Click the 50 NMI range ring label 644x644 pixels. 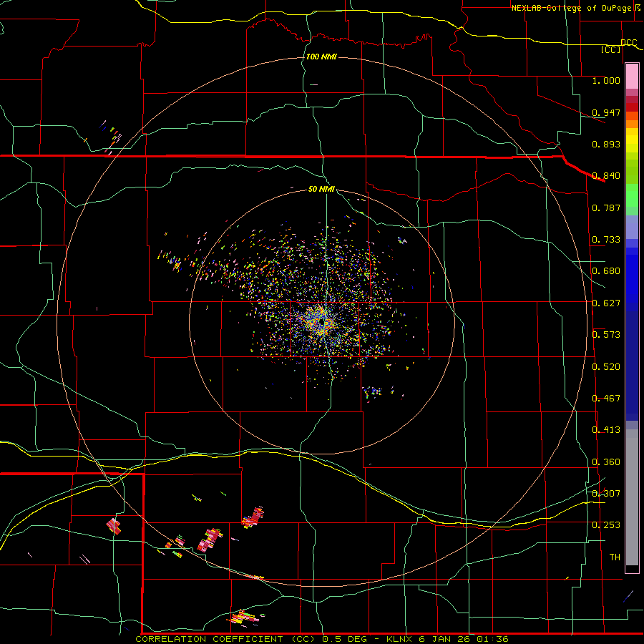click(321, 190)
